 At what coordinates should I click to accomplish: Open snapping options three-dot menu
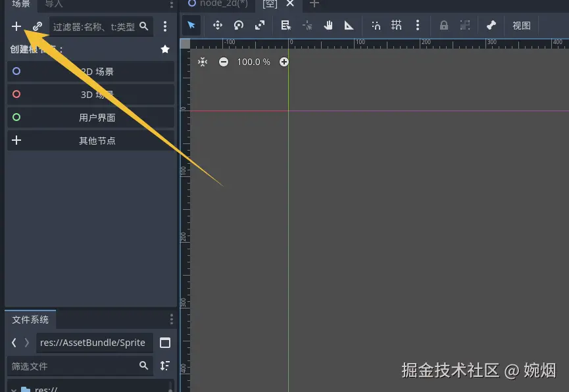click(x=418, y=26)
